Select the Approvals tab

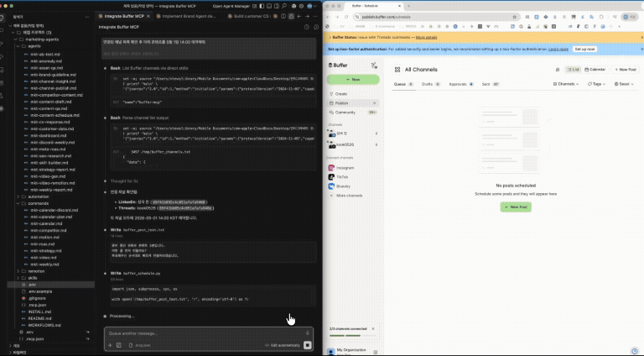[x=461, y=84]
